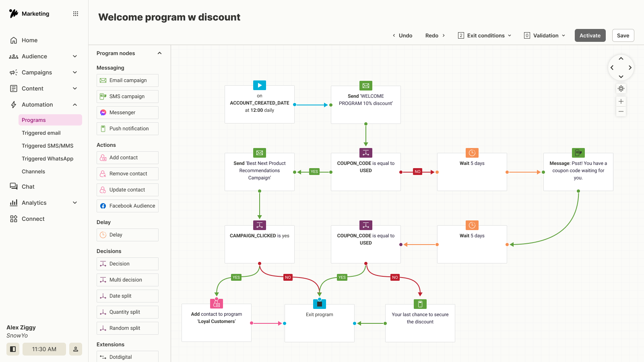Click the Marketing logo icon
This screenshot has height=362, width=644.
[14, 14]
